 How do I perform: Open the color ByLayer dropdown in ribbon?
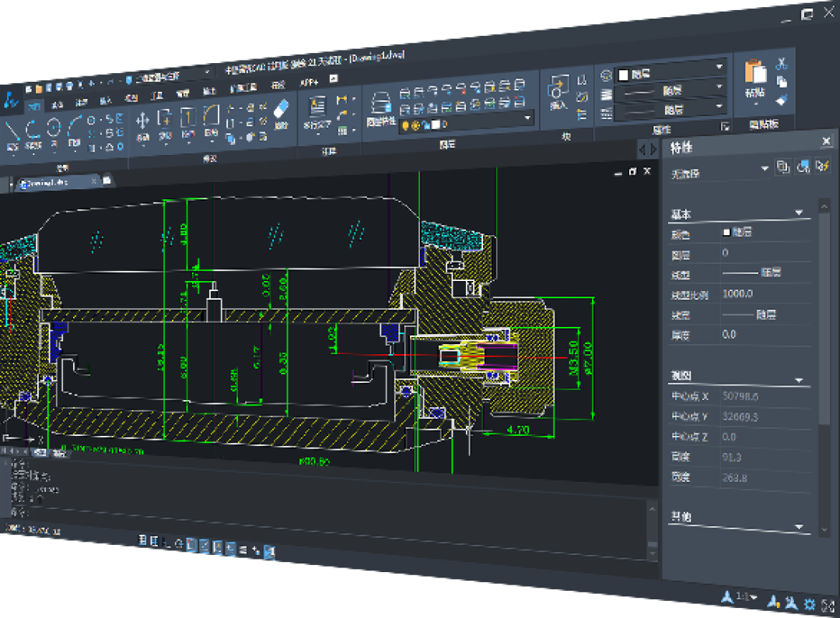tap(719, 67)
